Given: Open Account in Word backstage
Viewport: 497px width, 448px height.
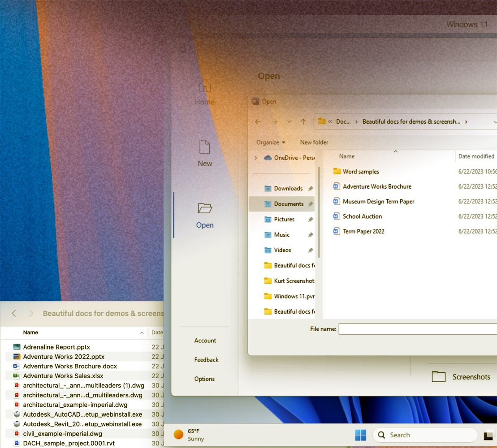Looking at the screenshot, I should [x=205, y=340].
